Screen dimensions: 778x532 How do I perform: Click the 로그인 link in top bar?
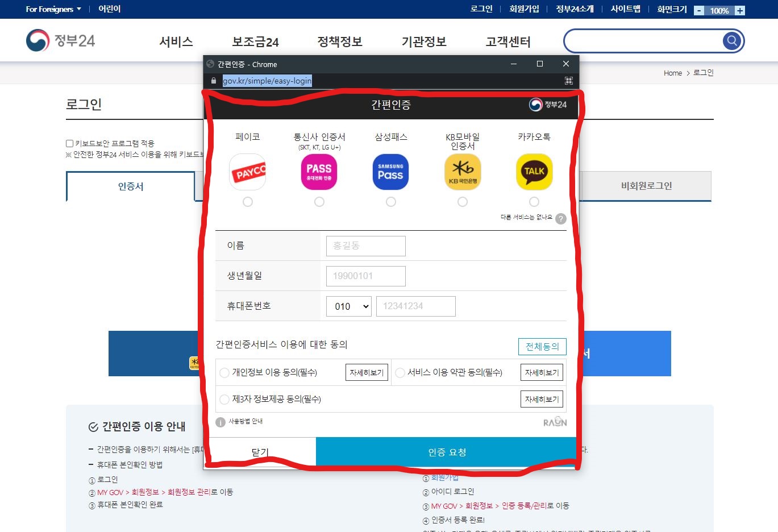pyautogui.click(x=481, y=9)
